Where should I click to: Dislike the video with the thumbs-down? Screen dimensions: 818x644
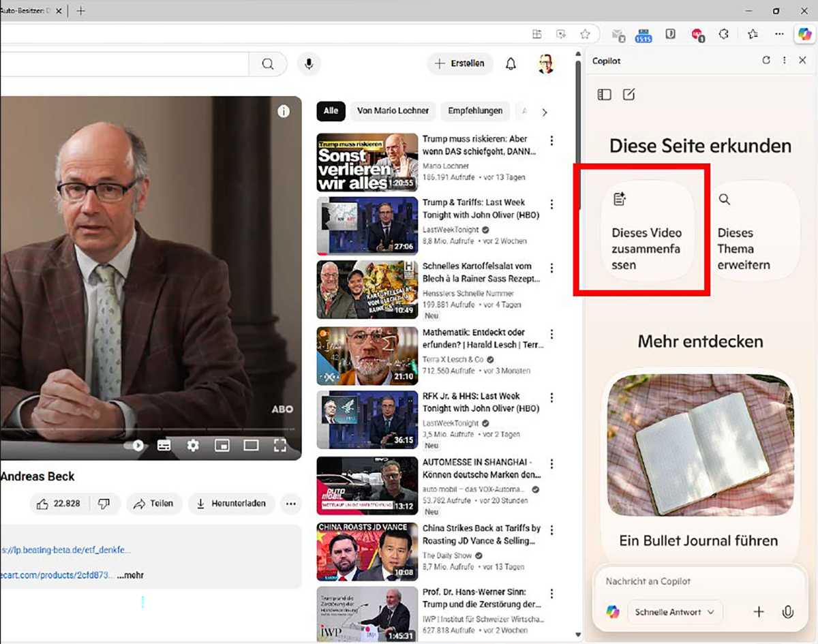click(104, 504)
